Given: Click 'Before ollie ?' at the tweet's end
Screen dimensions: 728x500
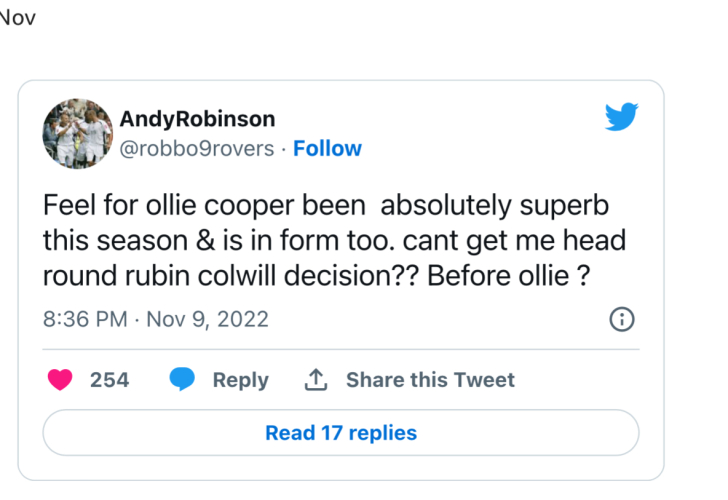Looking at the screenshot, I should [x=505, y=276].
